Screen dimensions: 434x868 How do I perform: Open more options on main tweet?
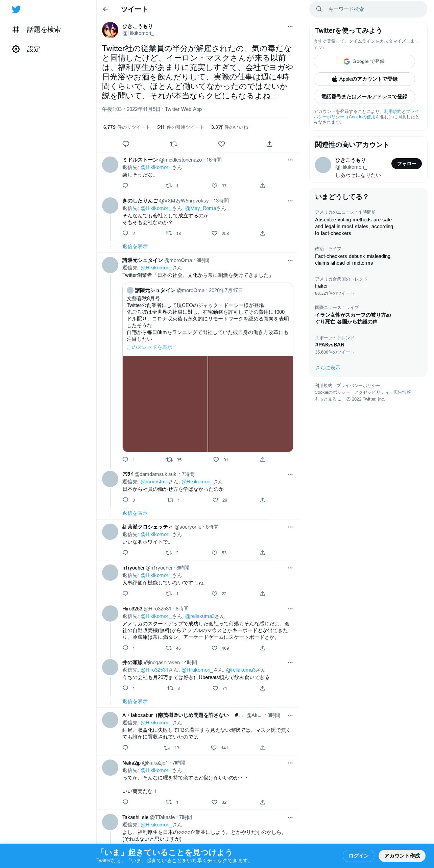tap(290, 26)
